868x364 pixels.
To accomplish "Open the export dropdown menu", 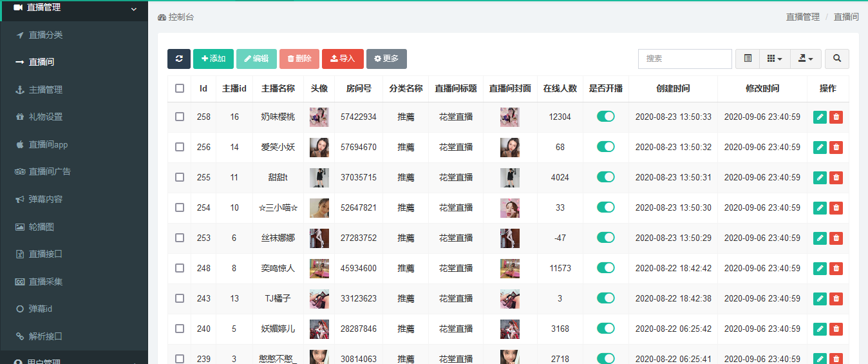I will point(806,59).
